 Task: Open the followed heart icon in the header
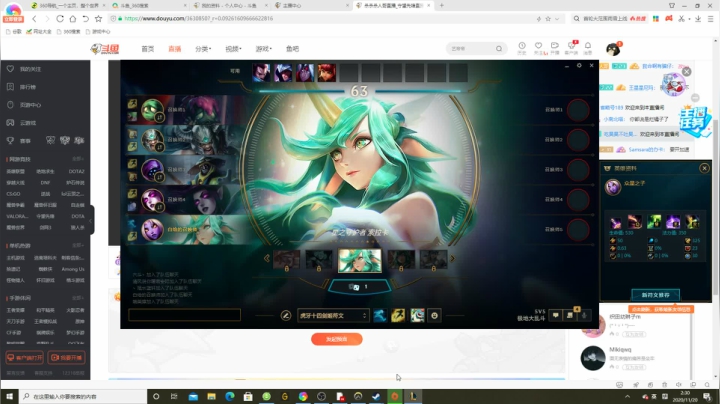pos(538,46)
